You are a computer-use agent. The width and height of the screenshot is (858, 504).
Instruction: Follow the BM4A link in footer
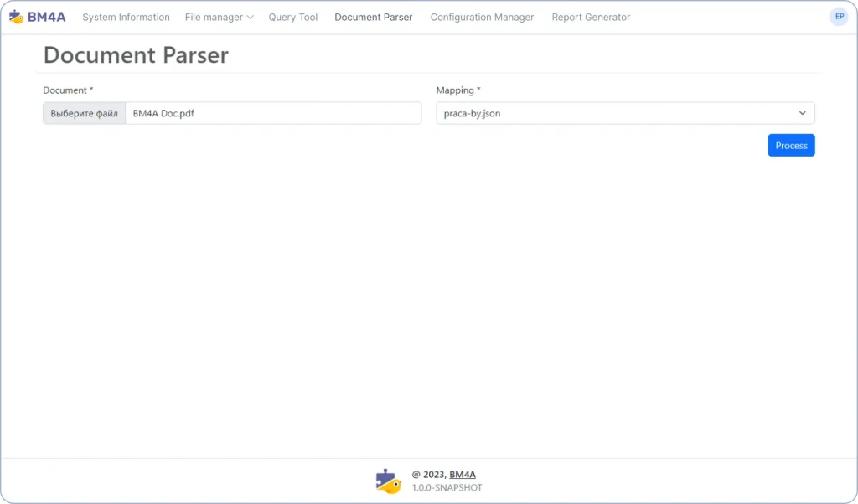pos(463,475)
